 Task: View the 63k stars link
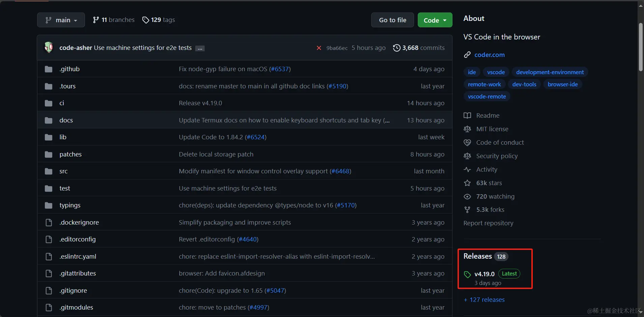click(483, 183)
